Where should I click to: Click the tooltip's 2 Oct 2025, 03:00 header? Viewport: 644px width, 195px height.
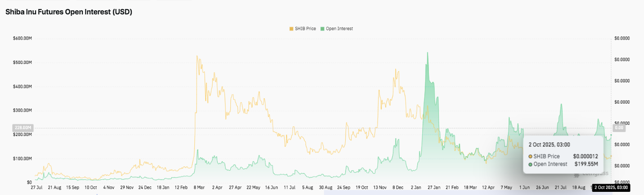(x=549, y=145)
